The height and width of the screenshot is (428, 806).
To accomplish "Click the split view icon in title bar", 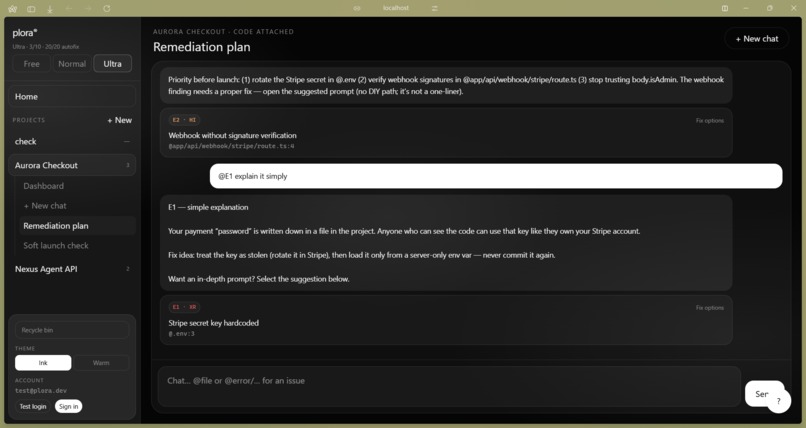I will [x=725, y=8].
